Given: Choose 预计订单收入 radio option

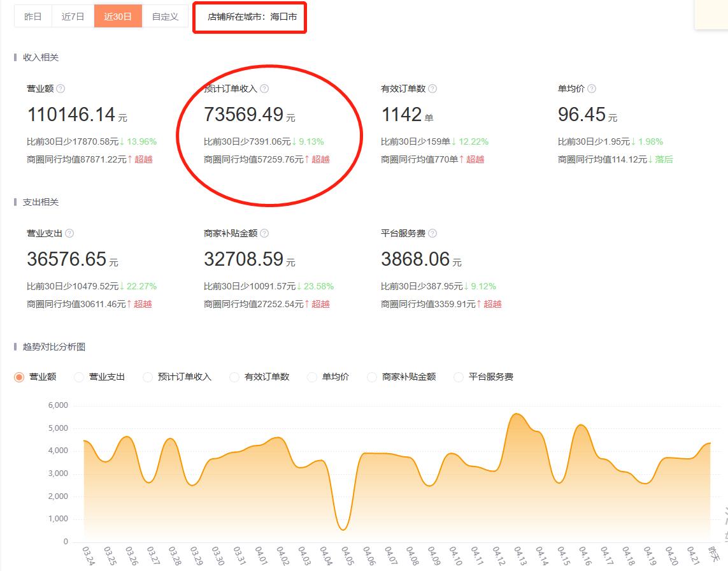Looking at the screenshot, I should pos(148,377).
